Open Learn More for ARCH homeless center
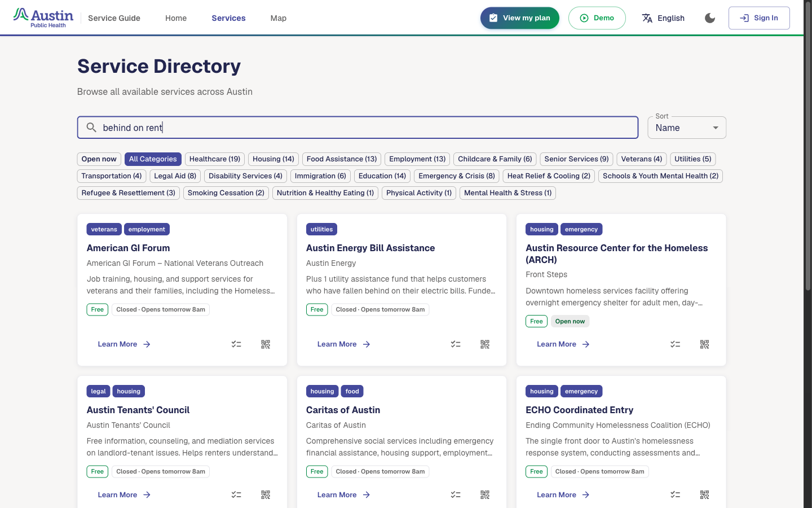The height and width of the screenshot is (508, 812). 563,344
